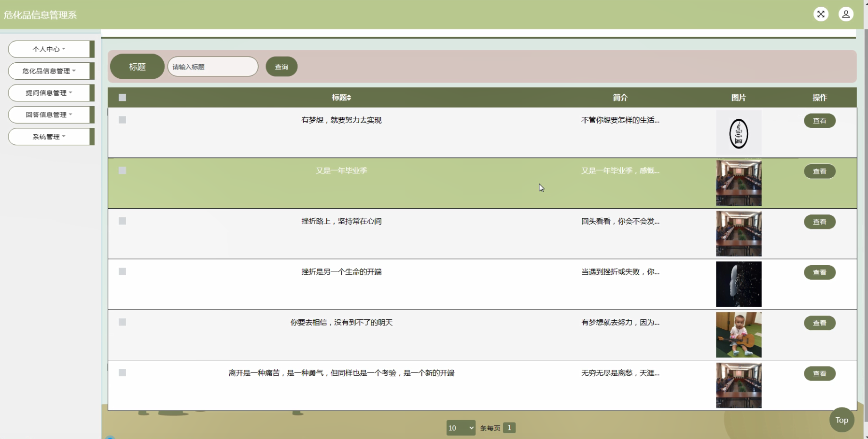Click the Java logo thumbnail in first row
Screen dimensions: 868x439
pyautogui.click(x=739, y=133)
